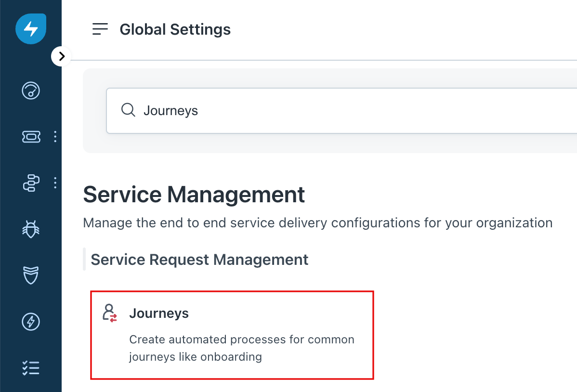This screenshot has height=392, width=577.
Task: Open the Tickets three-dot submenu
Action: 55,137
